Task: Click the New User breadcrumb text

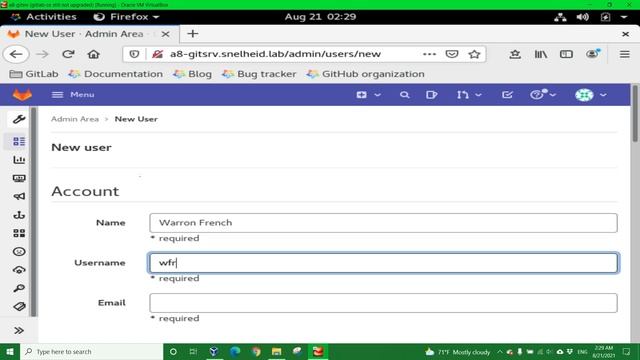Action: [136, 119]
